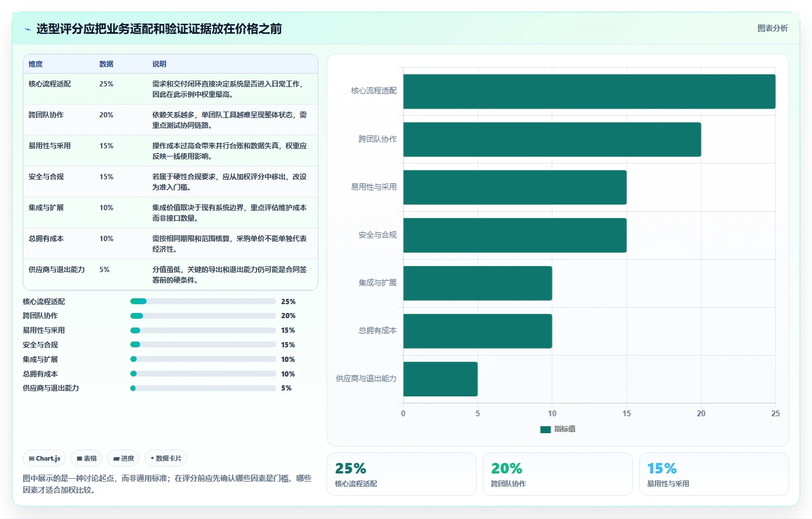Click the 核心流程适配 chart bar
Viewport: 812px width, 519px height.
coord(589,92)
